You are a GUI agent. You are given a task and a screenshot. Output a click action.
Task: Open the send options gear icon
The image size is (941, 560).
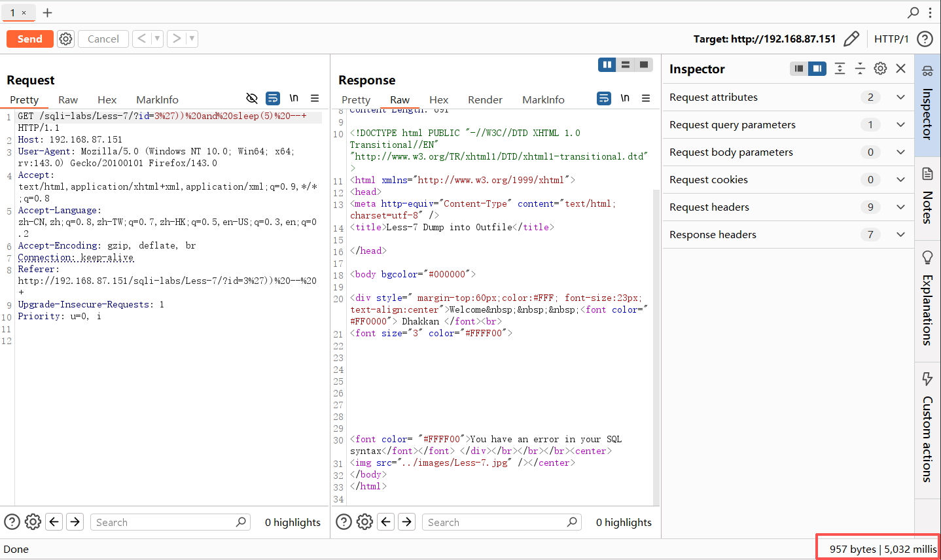[x=65, y=39]
